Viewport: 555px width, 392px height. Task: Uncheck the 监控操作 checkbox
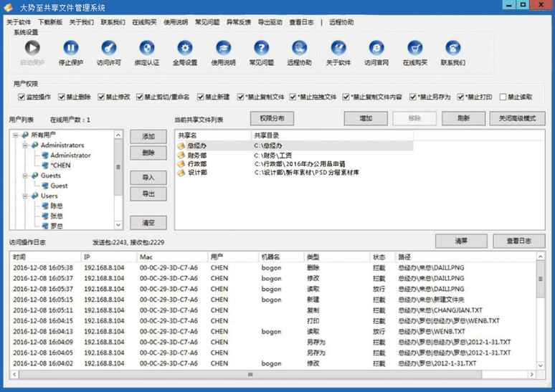[x=20, y=97]
